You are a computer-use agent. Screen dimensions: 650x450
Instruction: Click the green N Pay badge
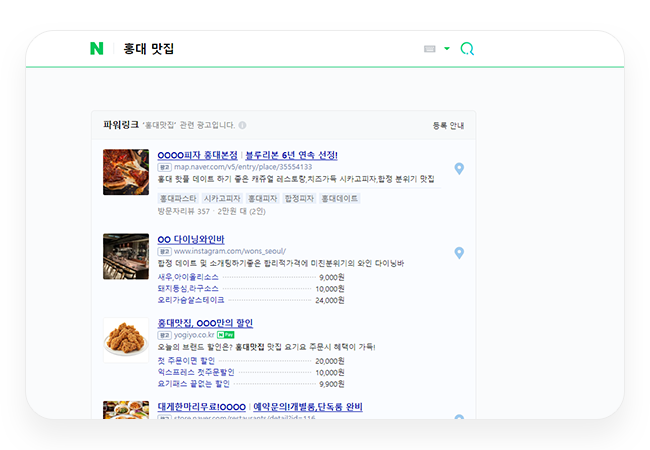click(226, 335)
